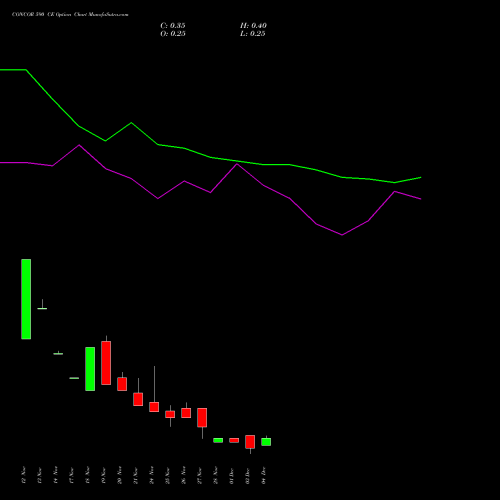Select the 02 Dec date label
This screenshot has width=500, height=500.
[x=248, y=476]
